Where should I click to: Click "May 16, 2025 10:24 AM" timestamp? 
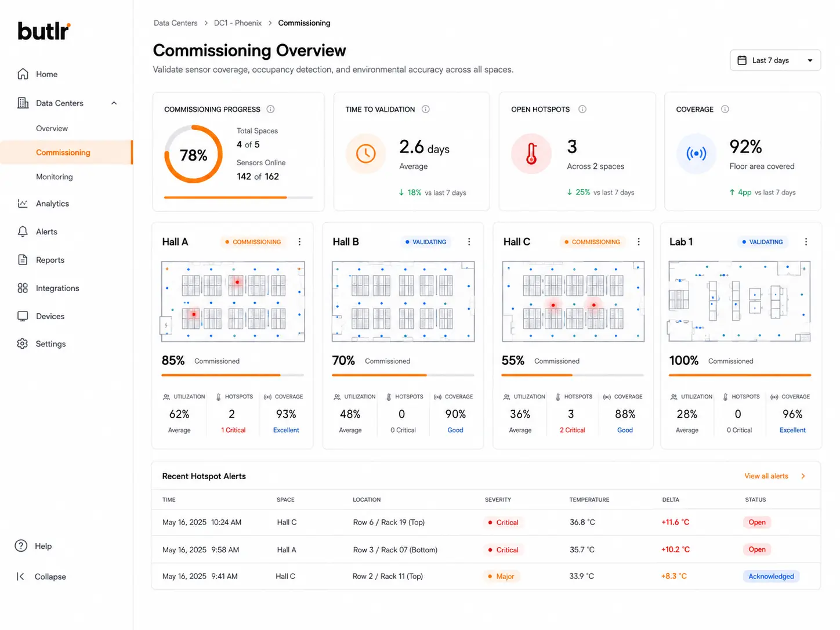tap(202, 522)
